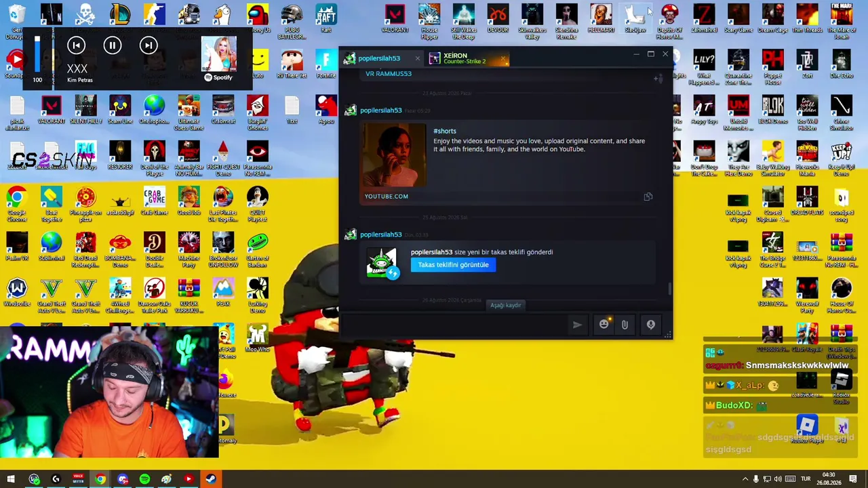Screen dimensions: 868x488
Task: Launch SILENT HILL f desktop icon
Action: click(85, 110)
